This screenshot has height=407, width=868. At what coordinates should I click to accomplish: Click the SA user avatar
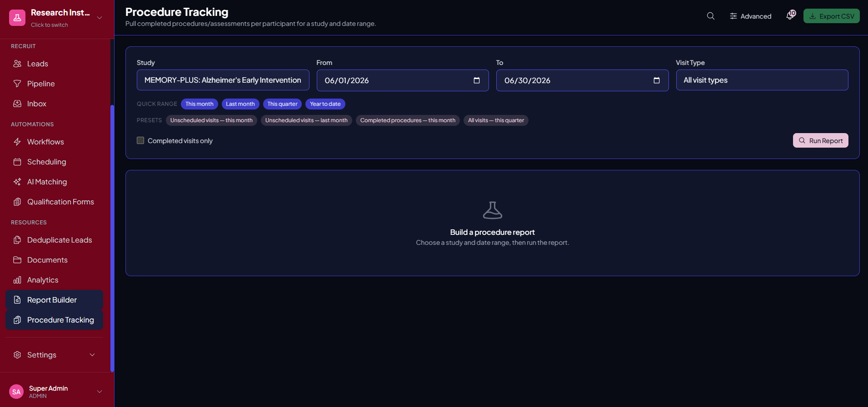pos(16,392)
